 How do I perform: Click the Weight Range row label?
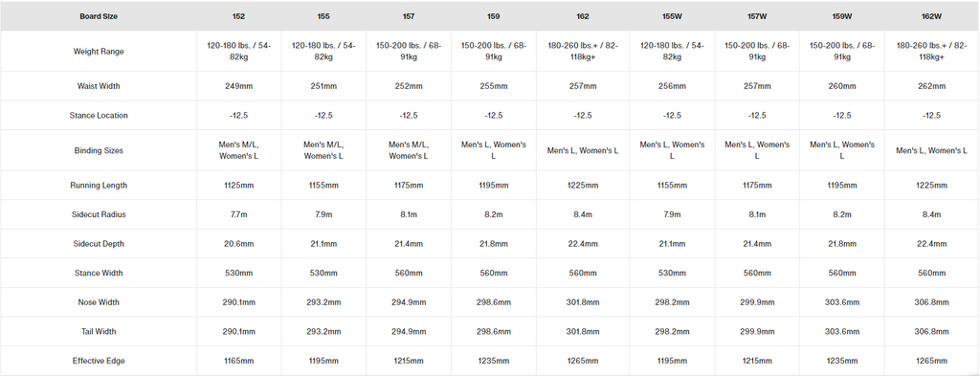click(x=99, y=52)
